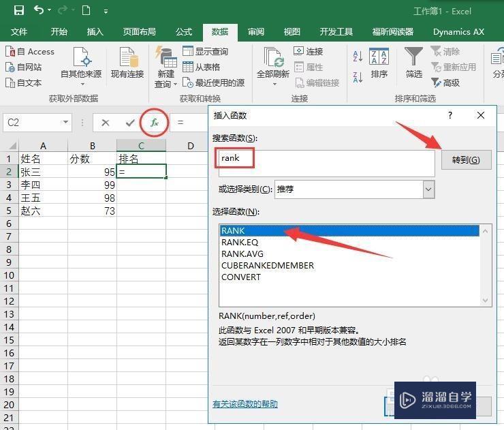Confirm the entry with the checkmark icon

pos(130,123)
